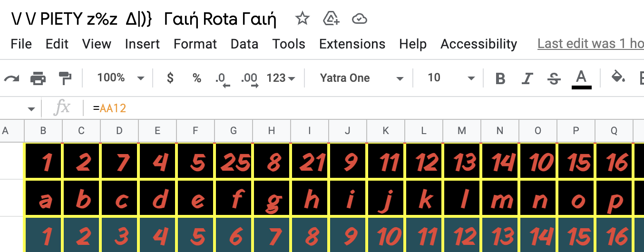Open the Edit menu
This screenshot has height=252, width=644.
[x=57, y=44]
